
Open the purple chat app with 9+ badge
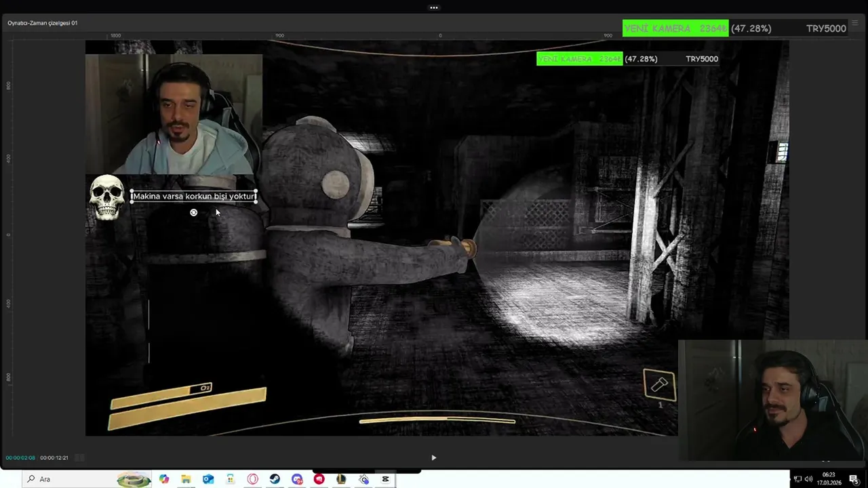coord(297,479)
